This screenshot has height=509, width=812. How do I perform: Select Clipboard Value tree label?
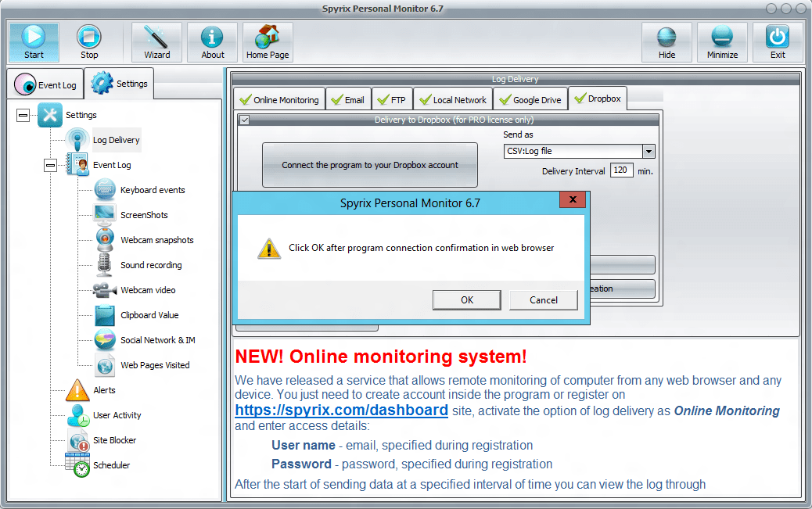(149, 315)
